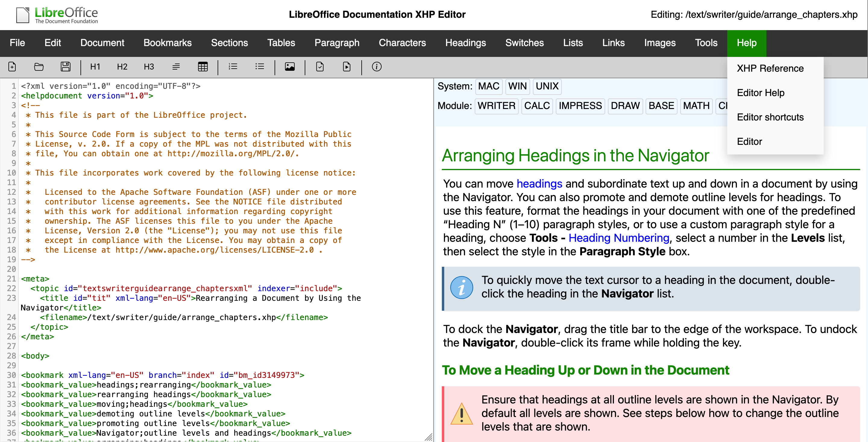Image resolution: width=868 pixels, height=442 pixels.
Task: Toggle the WIN system switch
Action: click(517, 86)
